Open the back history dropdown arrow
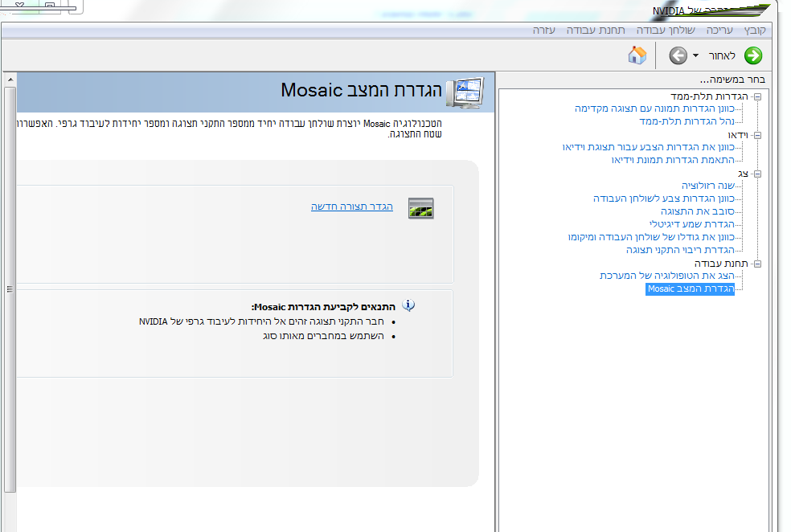Screen dimensions: 791x532 [695, 55]
